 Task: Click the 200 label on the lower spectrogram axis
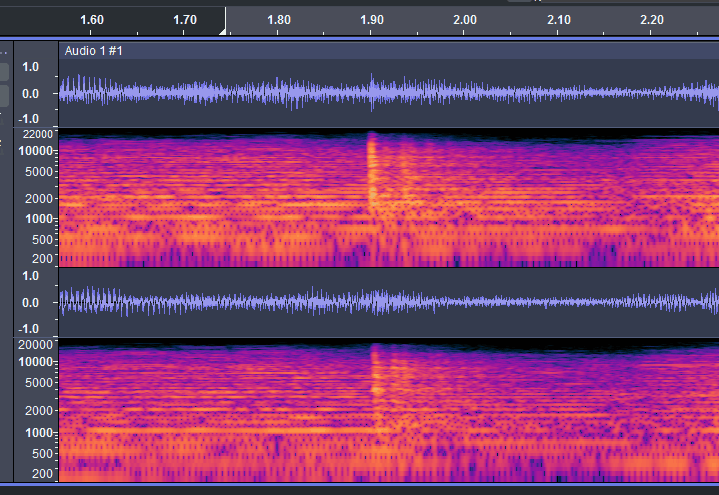(42, 473)
